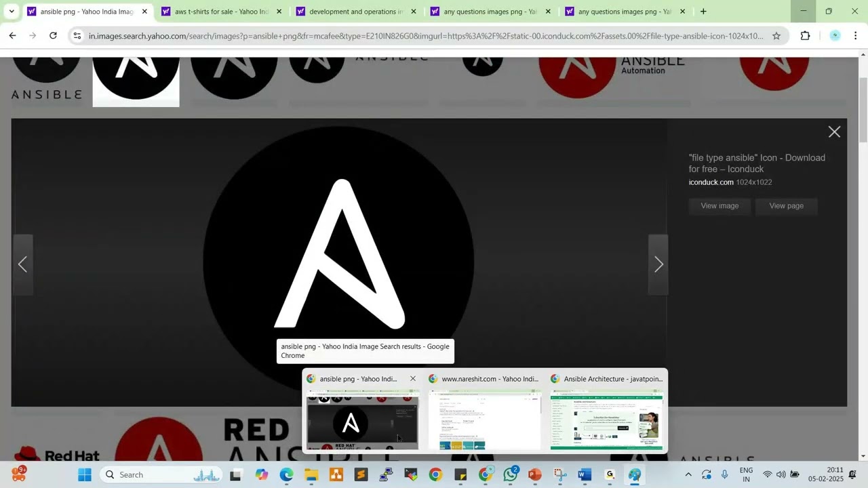Open Sublime Text from the taskbar
This screenshot has height=488, width=868.
361,475
